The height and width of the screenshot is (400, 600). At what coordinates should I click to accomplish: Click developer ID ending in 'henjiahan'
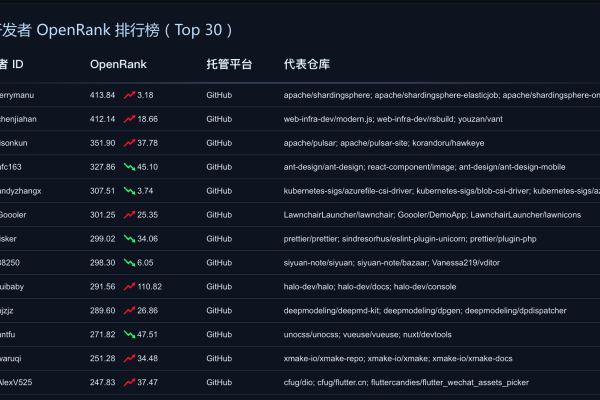[18, 119]
